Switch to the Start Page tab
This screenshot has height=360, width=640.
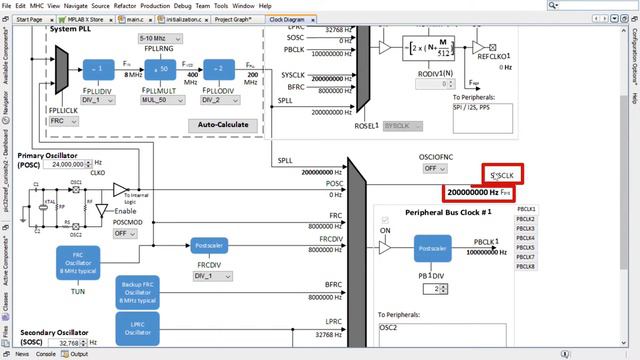pyautogui.click(x=29, y=19)
